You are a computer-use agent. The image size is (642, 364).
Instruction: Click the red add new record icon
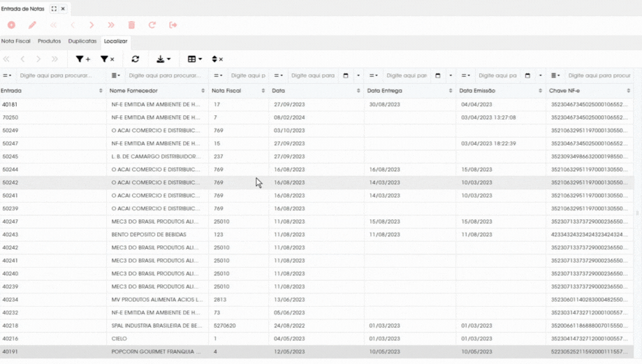click(11, 25)
